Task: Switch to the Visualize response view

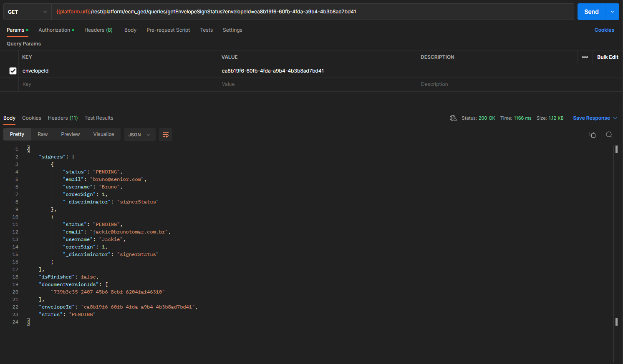Action: click(x=103, y=134)
